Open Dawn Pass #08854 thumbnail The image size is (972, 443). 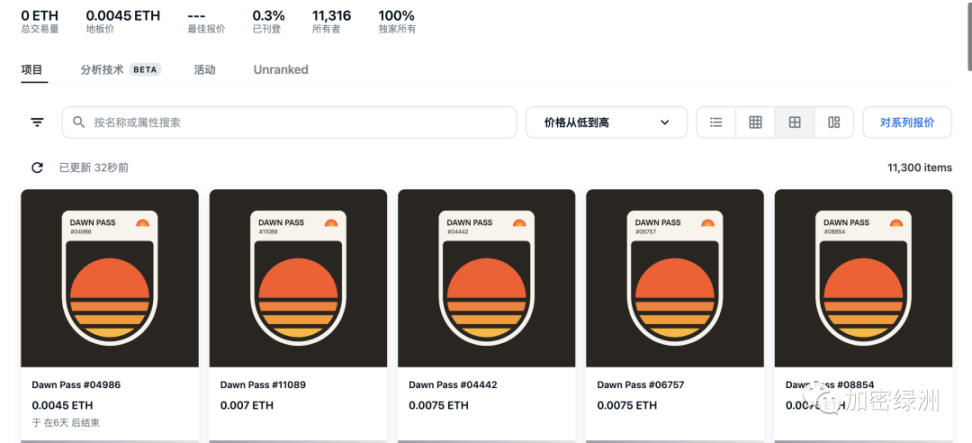[864, 278]
